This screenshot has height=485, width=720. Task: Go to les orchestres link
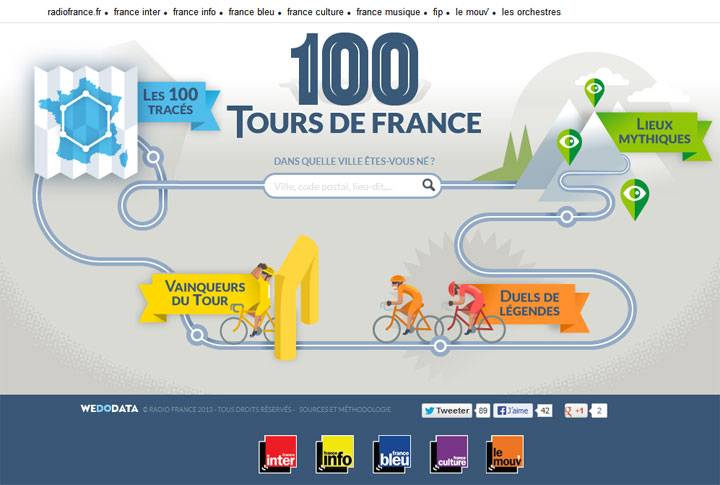coord(531,12)
